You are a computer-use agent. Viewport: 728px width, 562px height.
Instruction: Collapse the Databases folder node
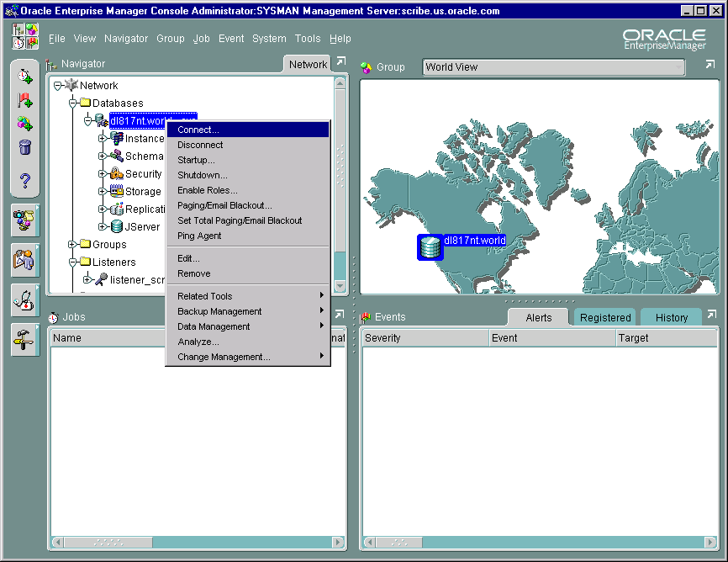coord(73,103)
